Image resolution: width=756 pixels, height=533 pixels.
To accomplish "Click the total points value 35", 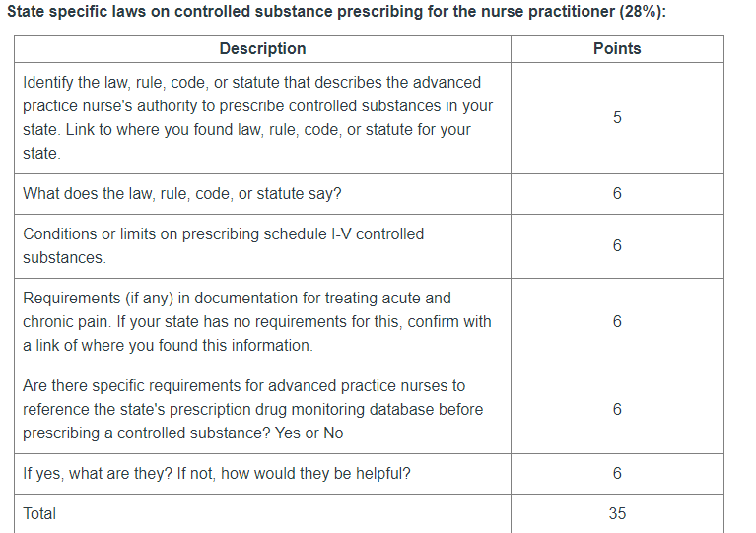I will click(617, 513).
